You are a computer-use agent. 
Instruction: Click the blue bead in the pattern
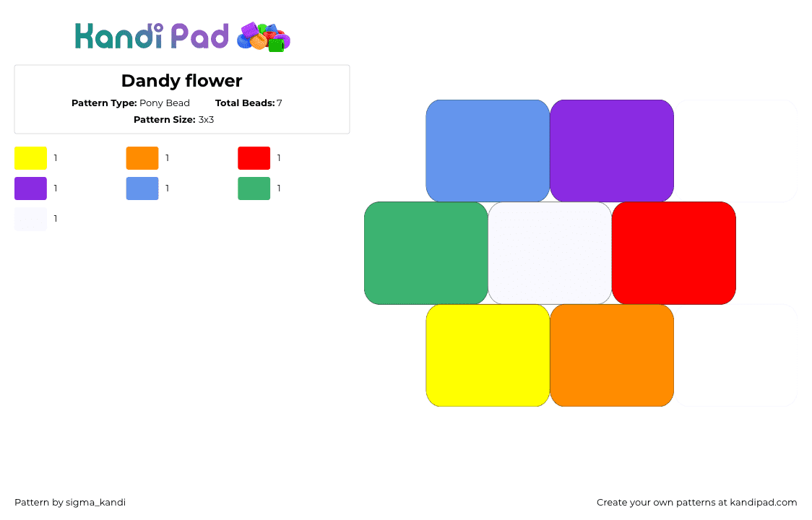coord(488,151)
